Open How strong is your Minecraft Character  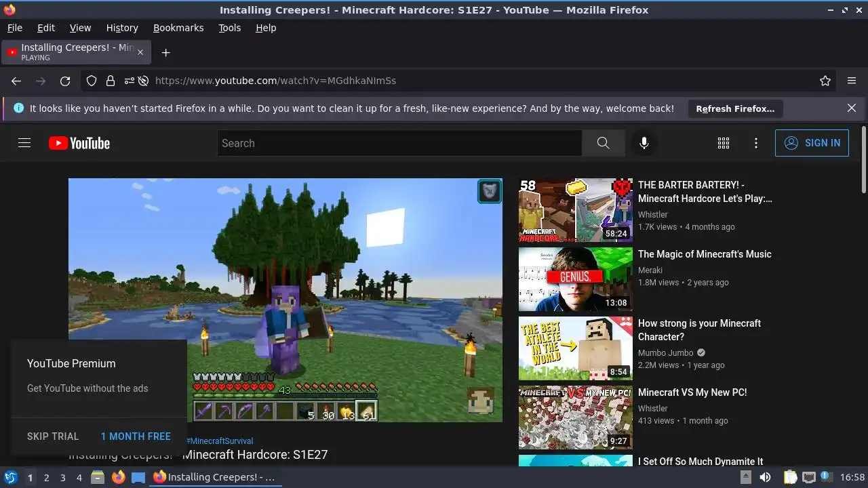point(700,330)
